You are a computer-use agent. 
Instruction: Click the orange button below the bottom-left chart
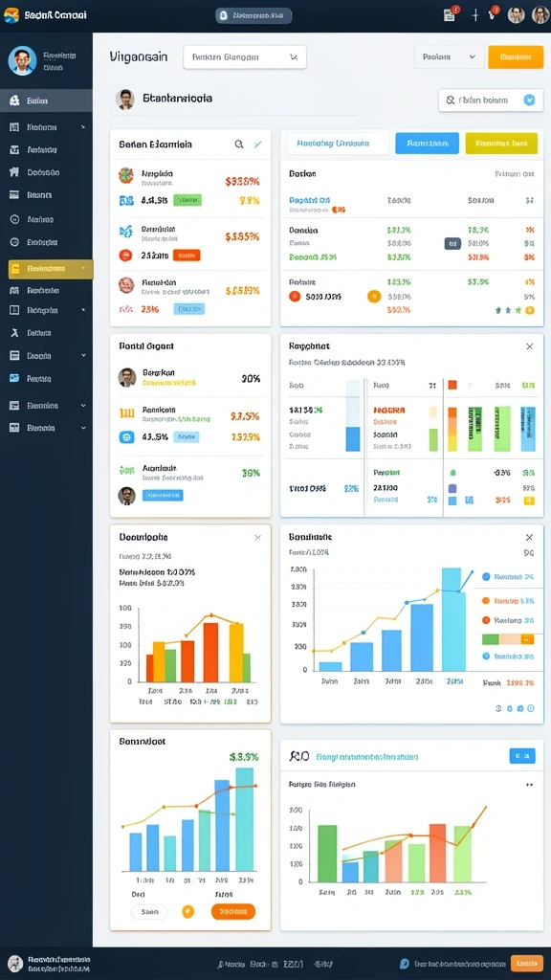233,912
